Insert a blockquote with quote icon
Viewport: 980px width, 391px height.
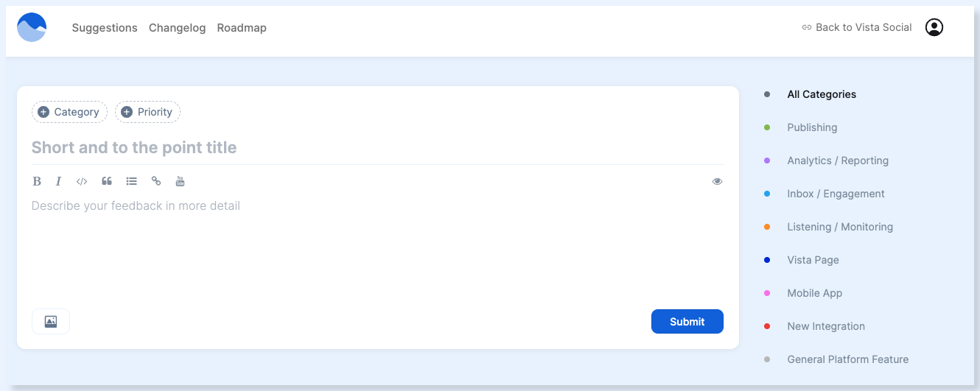coord(107,181)
